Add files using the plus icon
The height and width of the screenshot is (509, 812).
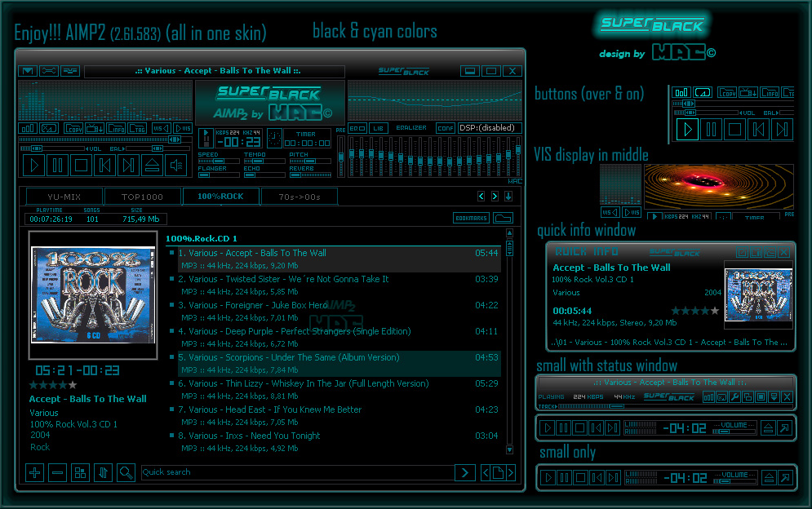click(x=34, y=472)
